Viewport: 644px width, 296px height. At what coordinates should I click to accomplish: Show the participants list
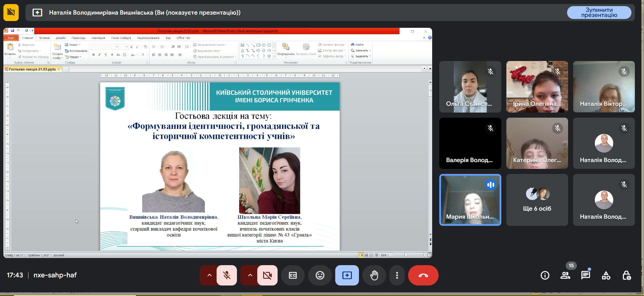point(565,275)
